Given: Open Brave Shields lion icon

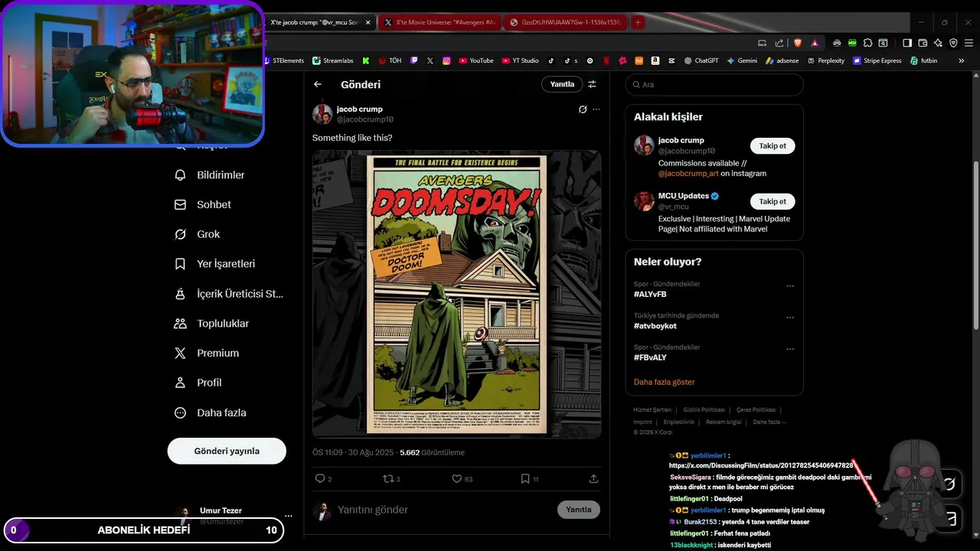Looking at the screenshot, I should (x=797, y=43).
